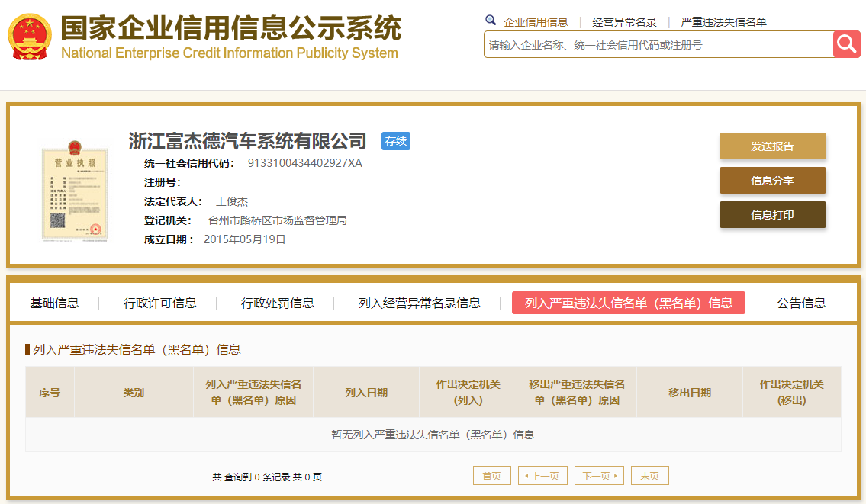Screen dimensions: 866x504
Task: Click the 存续 status badge
Action: (x=396, y=141)
